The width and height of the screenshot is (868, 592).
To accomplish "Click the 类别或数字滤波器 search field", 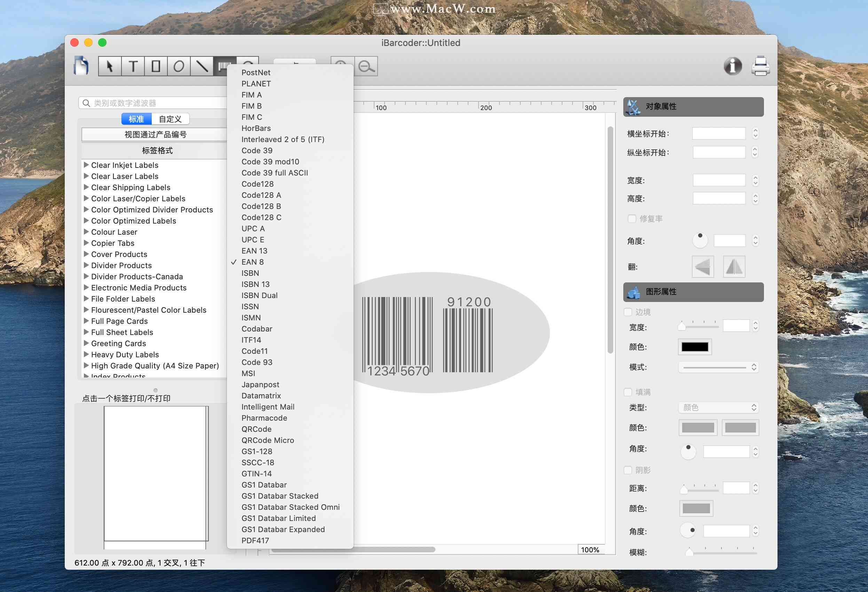I will [152, 102].
